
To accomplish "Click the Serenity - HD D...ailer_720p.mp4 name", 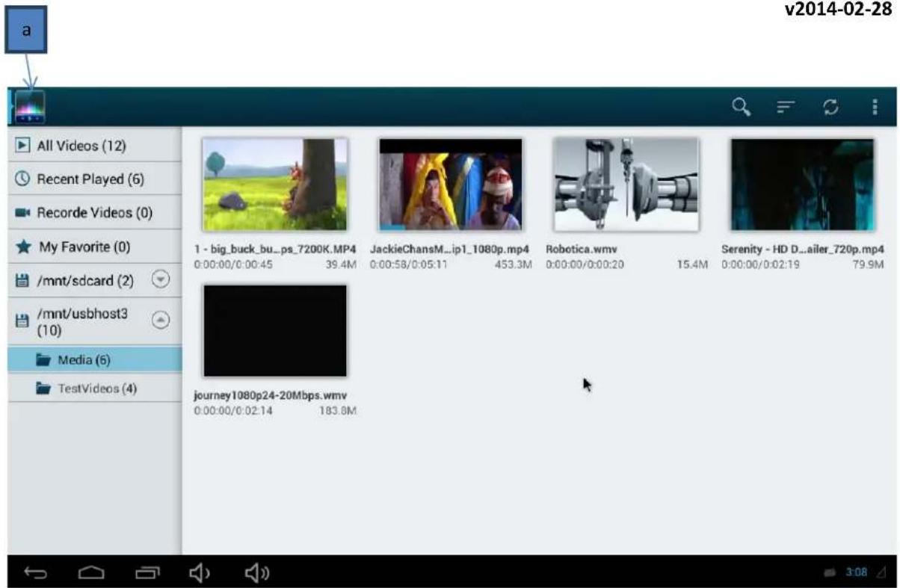I will pyautogui.click(x=803, y=249).
